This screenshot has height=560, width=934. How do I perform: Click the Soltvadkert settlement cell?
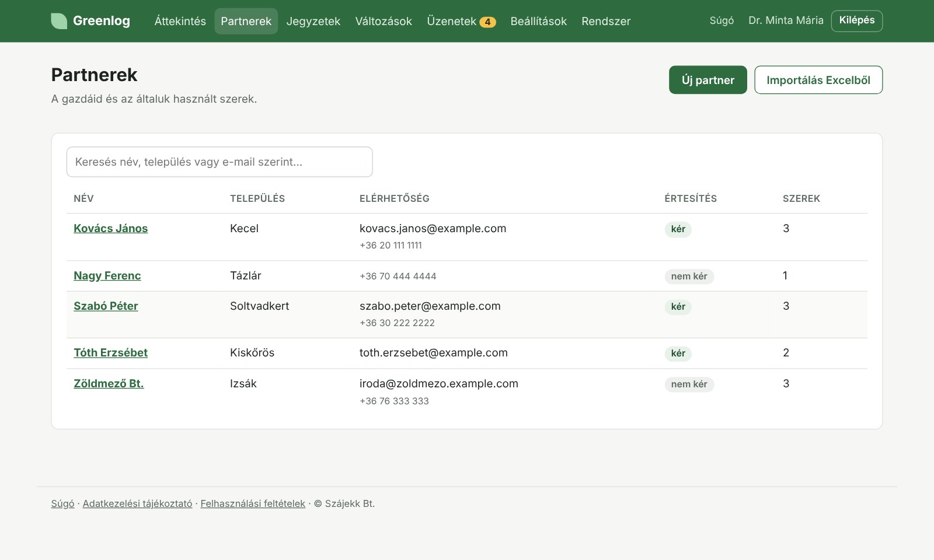pos(259,306)
